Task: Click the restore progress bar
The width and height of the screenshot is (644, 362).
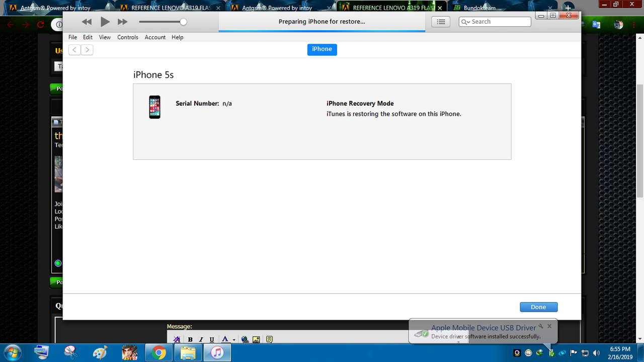Action: click(x=322, y=31)
